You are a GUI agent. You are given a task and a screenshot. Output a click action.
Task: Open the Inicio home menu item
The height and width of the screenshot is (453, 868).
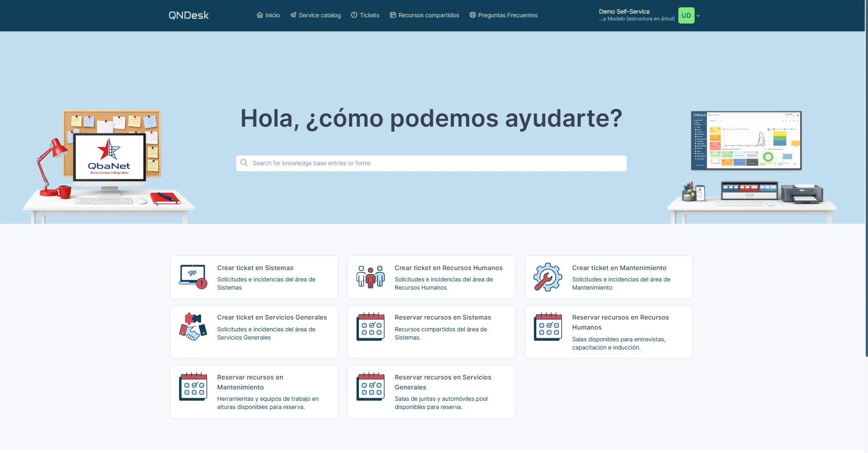[x=268, y=15]
